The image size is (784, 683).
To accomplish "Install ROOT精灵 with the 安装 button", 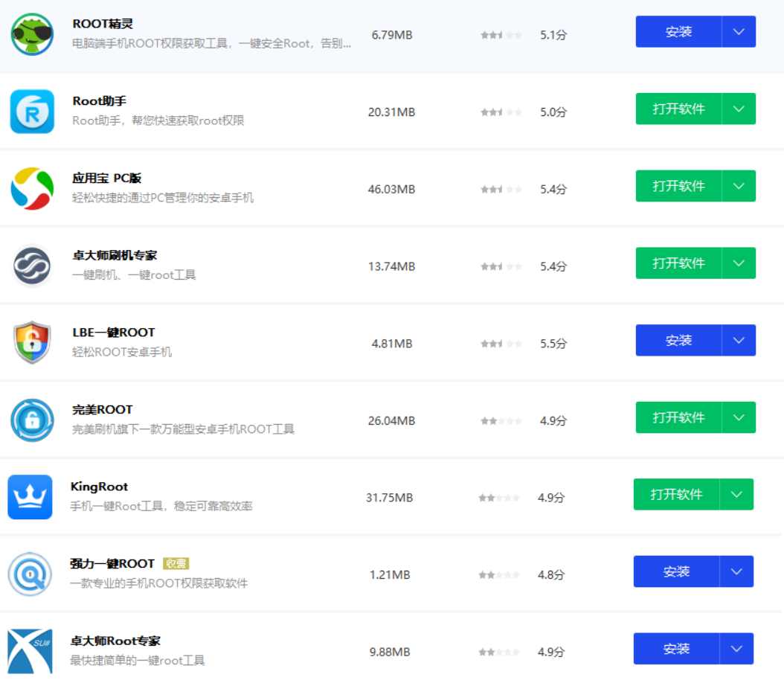I will pos(678,31).
